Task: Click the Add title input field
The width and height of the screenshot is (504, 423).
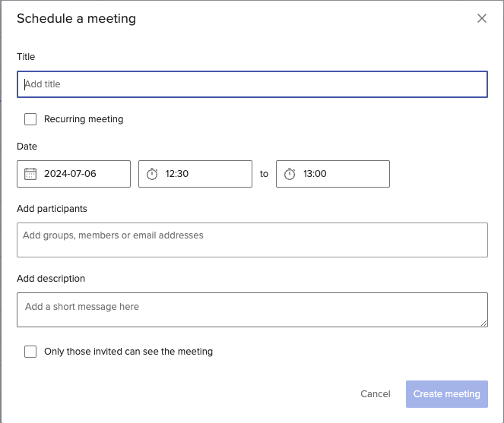Action: click(x=252, y=84)
